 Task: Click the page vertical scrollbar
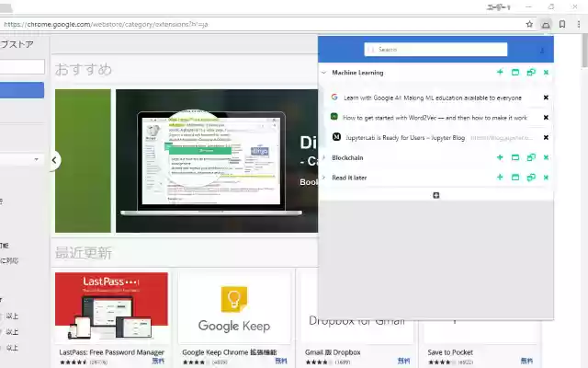tap(584, 51)
